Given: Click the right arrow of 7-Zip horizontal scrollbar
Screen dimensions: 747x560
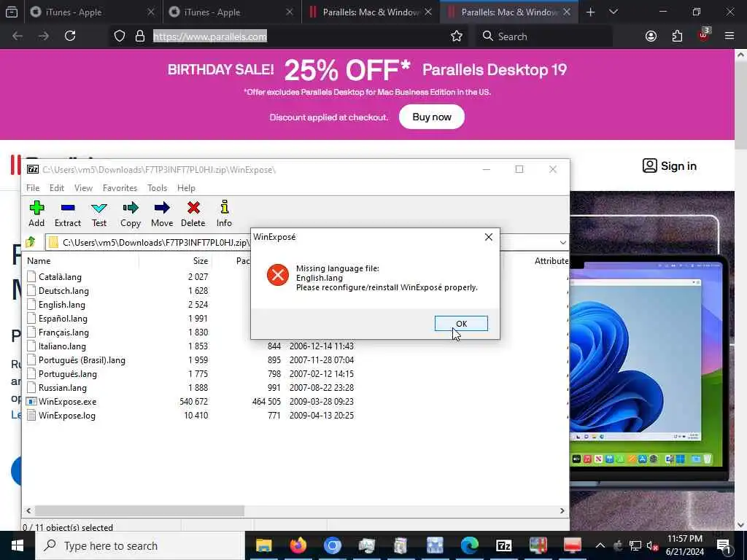Looking at the screenshot, I should click(562, 510).
